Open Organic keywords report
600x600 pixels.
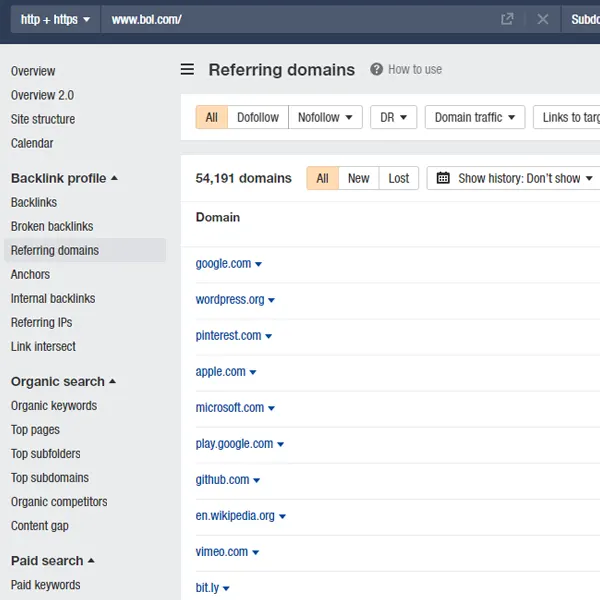[54, 405]
